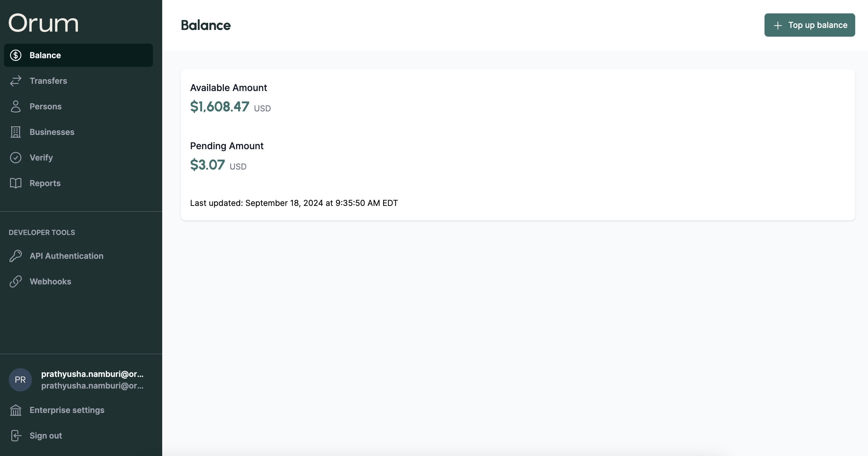Click the Enterprise settings bank icon
This screenshot has width=868, height=456.
[16, 410]
